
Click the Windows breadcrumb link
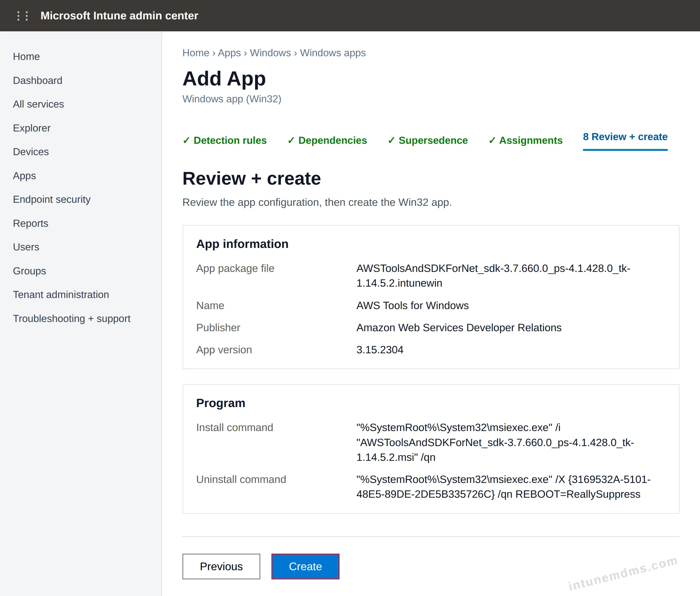pyautogui.click(x=270, y=53)
